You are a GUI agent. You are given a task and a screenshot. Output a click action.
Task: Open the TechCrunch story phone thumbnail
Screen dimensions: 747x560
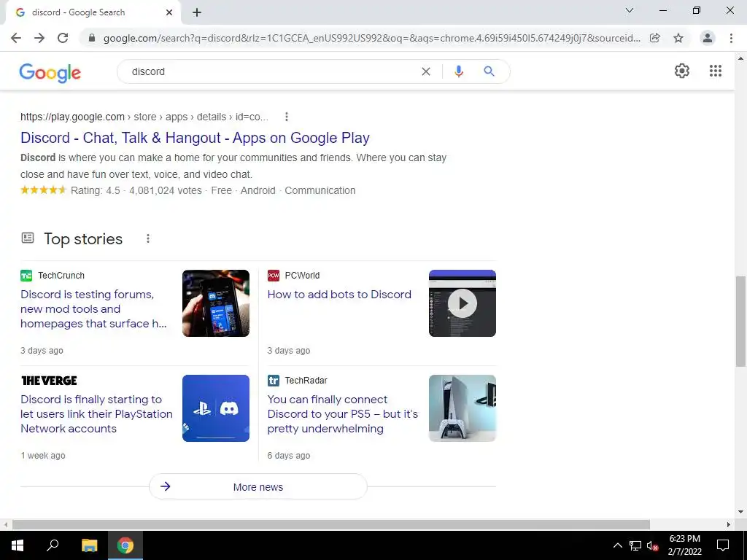point(216,303)
